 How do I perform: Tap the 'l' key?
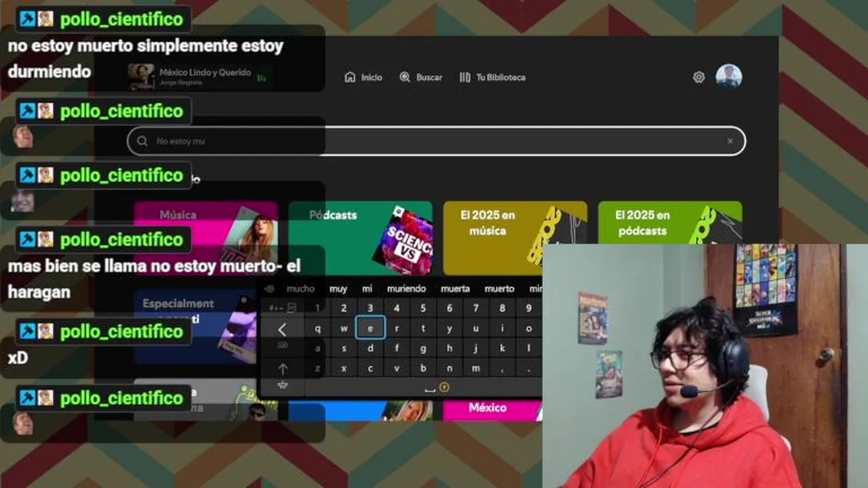pos(529,348)
